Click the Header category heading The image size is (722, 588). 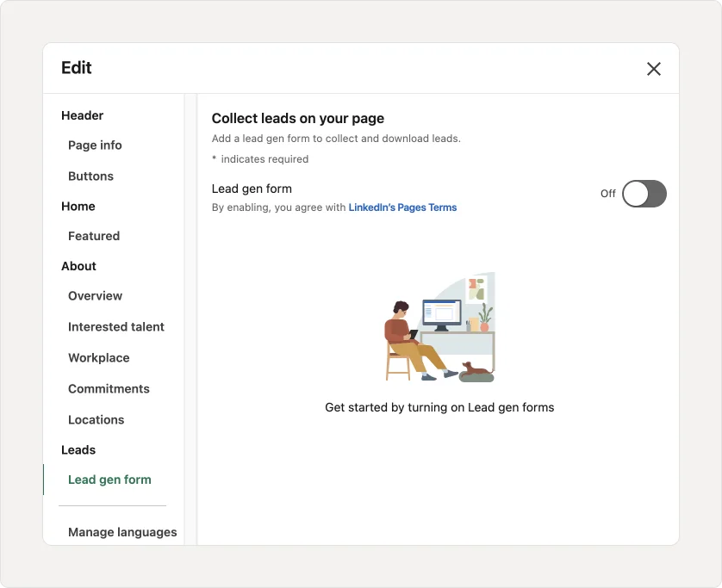pos(83,115)
